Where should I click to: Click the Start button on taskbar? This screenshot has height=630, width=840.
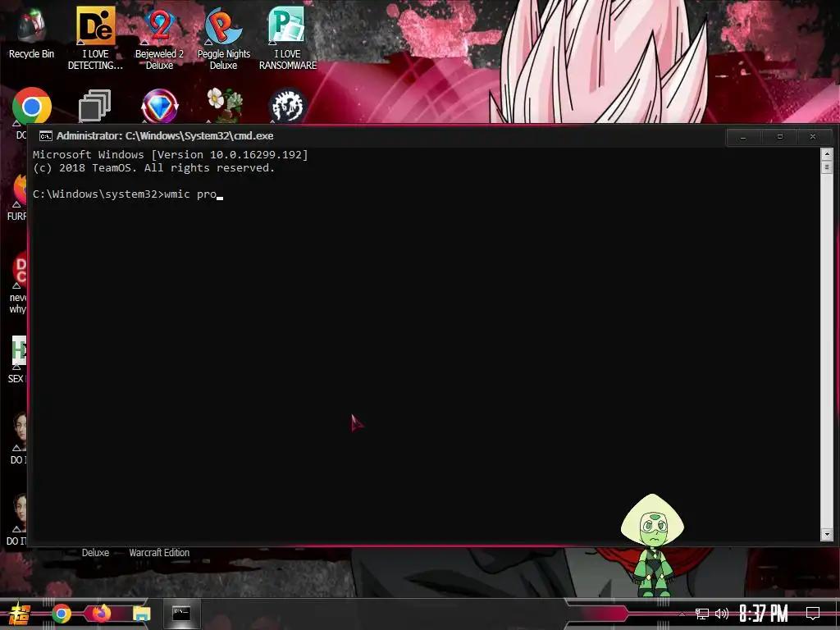tap(20, 614)
